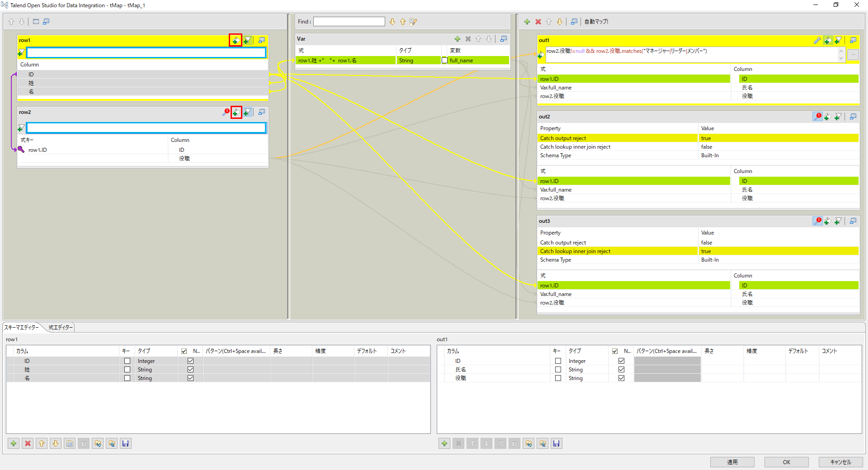Uncheck nullable for the ID column in row1

[x=190, y=361]
